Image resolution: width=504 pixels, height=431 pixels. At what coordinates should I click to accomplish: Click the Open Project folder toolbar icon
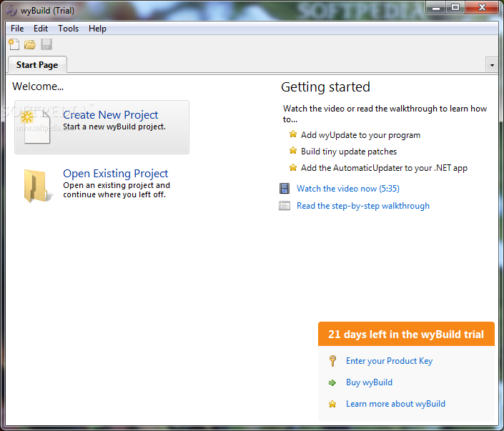click(30, 44)
